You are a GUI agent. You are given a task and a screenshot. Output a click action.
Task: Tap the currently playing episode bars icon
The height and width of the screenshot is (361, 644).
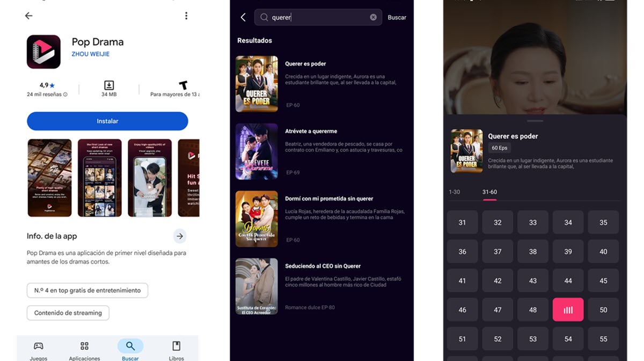tap(568, 310)
